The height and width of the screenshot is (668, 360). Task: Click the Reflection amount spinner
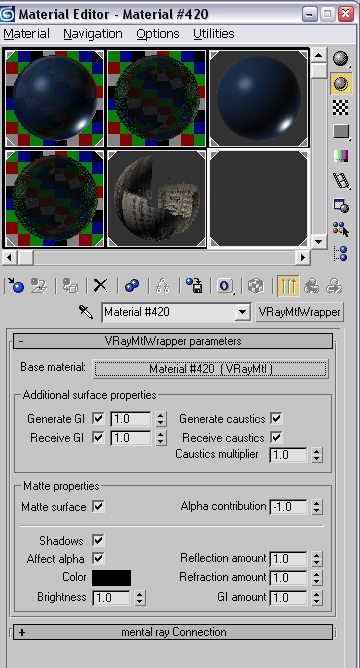[x=316, y=559]
